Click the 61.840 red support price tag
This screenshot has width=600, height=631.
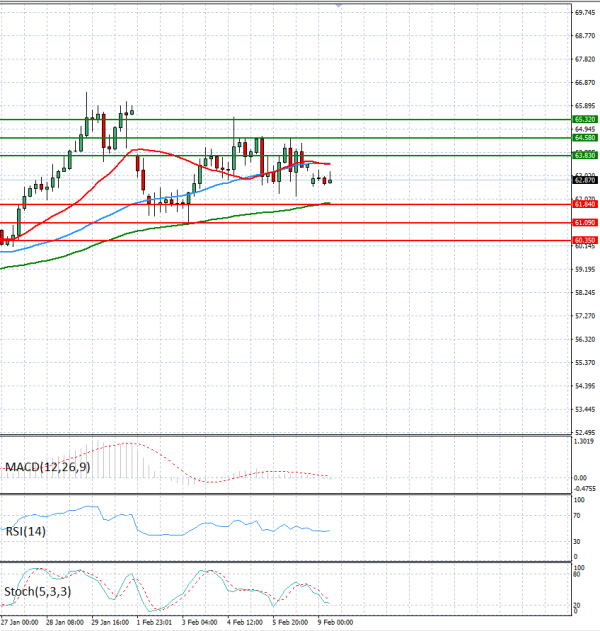coord(585,204)
